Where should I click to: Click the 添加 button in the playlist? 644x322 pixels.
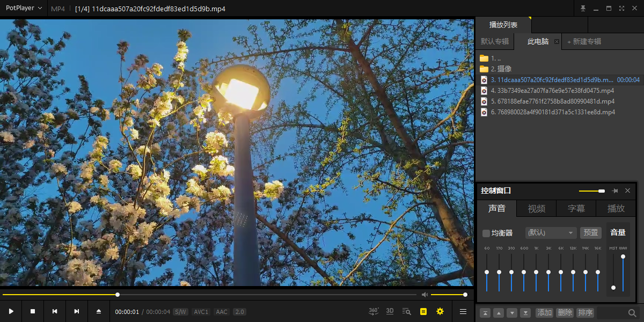[544, 313]
